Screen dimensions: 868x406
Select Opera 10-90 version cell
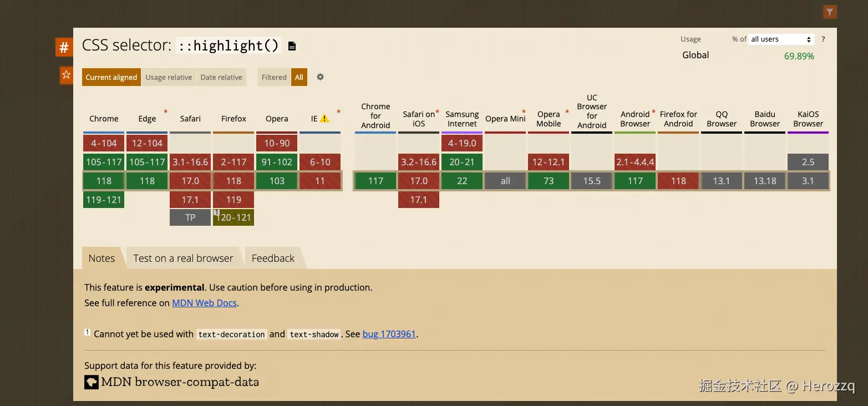[277, 143]
